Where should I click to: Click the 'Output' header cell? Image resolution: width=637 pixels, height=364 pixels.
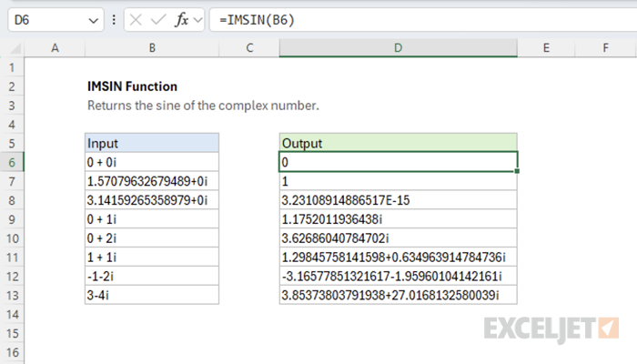click(x=399, y=144)
